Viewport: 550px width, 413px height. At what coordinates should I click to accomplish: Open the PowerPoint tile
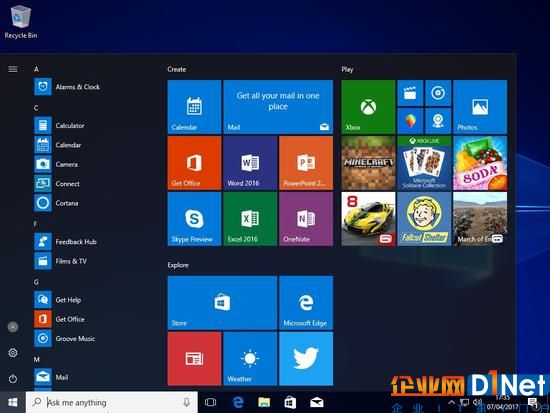pyautogui.click(x=306, y=163)
